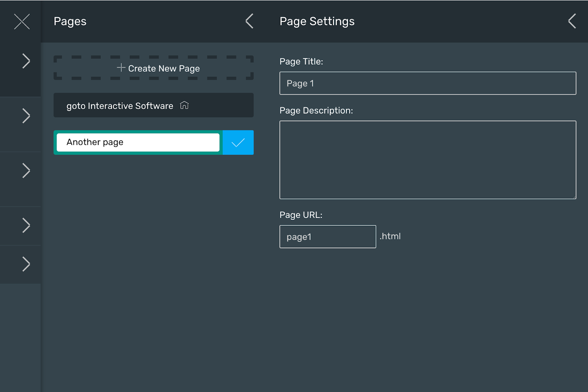Click the home icon beside goto Interactive Software
588x392 pixels.
tap(184, 106)
